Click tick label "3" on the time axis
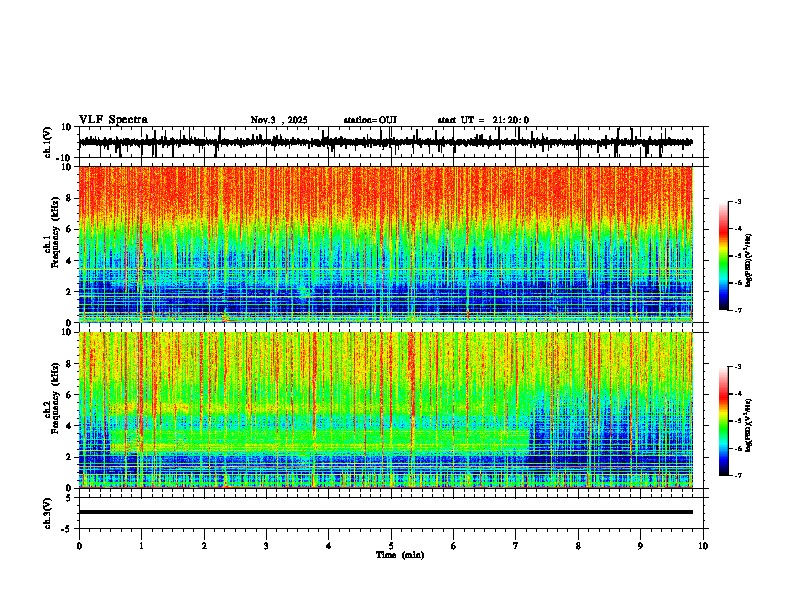792x612 pixels. (266, 546)
